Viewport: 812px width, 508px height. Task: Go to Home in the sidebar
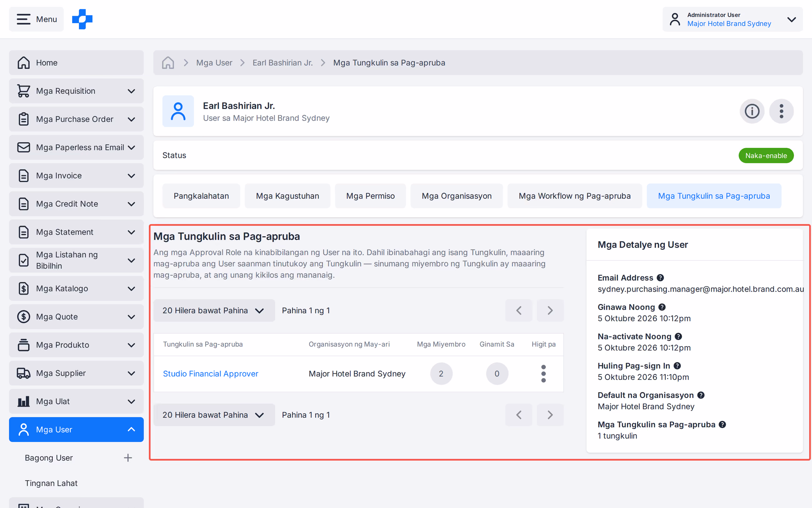[76, 63]
